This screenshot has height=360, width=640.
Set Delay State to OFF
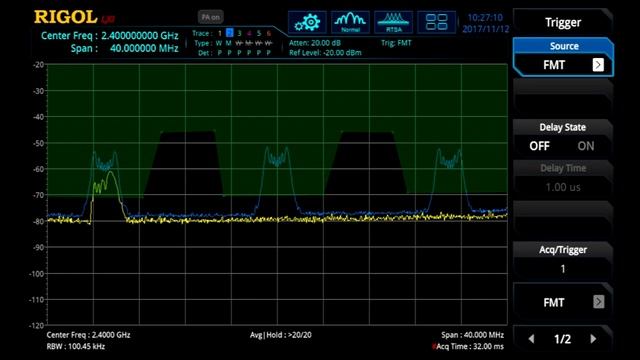[539, 146]
